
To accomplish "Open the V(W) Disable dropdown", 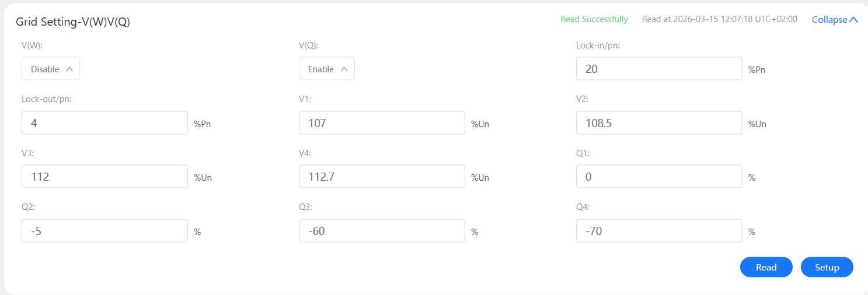I will (x=51, y=69).
